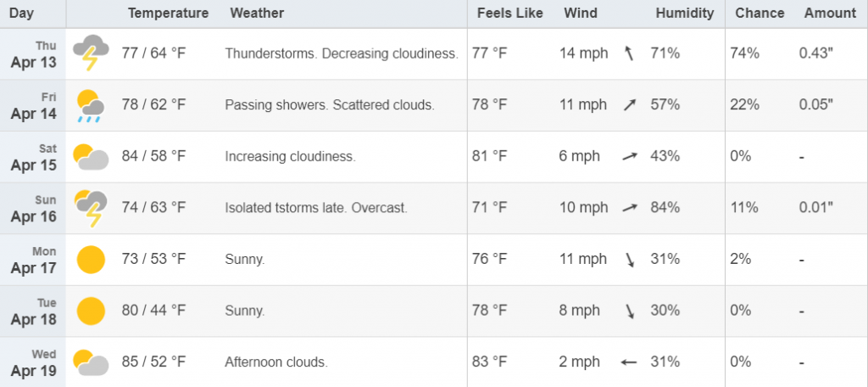Select the Temperature column header
Viewport: 868px width, 387px height.
(x=169, y=14)
